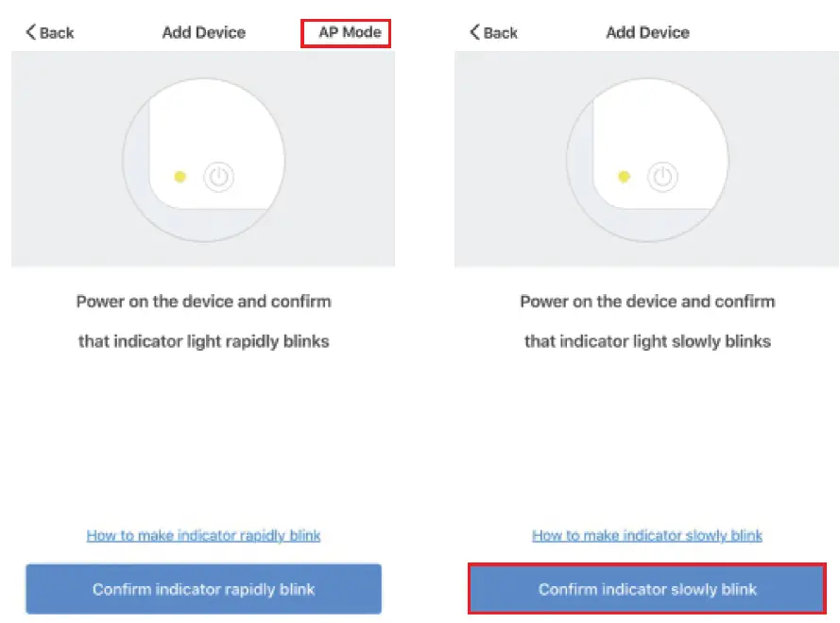840x623 pixels.
Task: Confirm indicator slowly blink
Action: (647, 589)
